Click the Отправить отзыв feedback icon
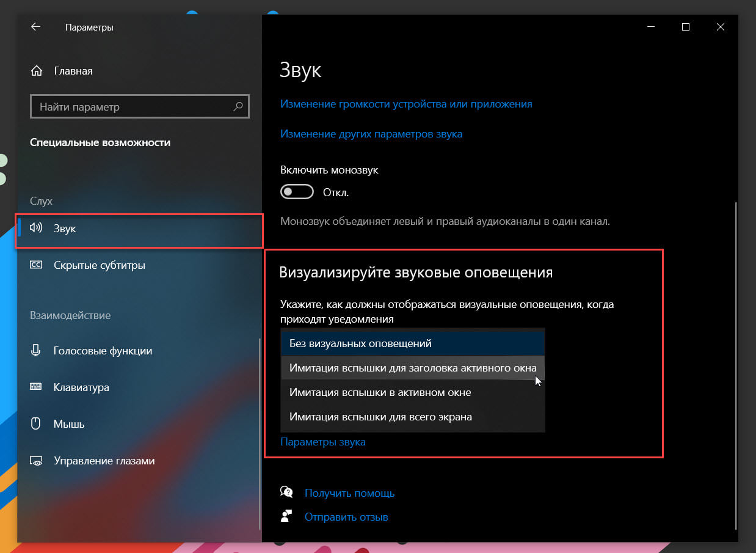The width and height of the screenshot is (756, 553). [x=286, y=516]
